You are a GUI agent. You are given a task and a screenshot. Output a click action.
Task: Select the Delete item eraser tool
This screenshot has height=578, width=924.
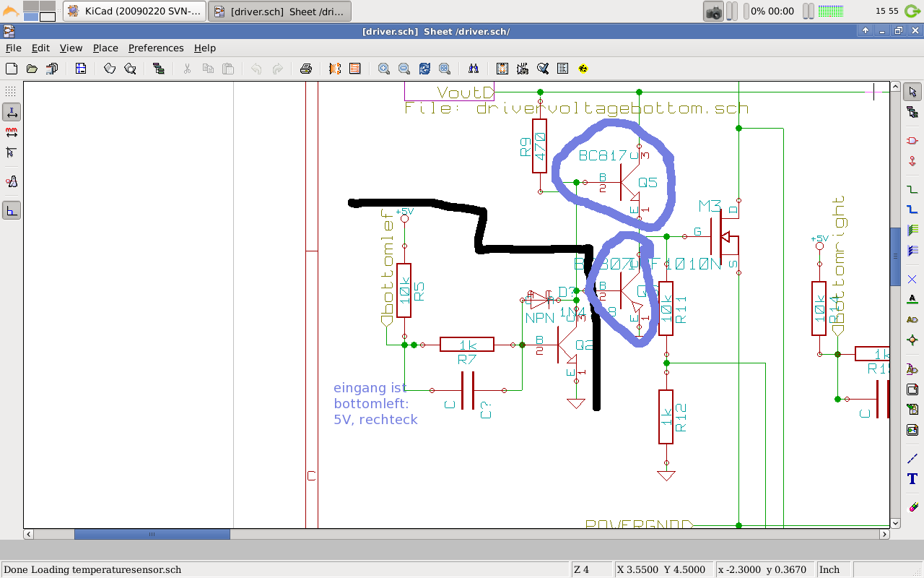click(x=912, y=506)
